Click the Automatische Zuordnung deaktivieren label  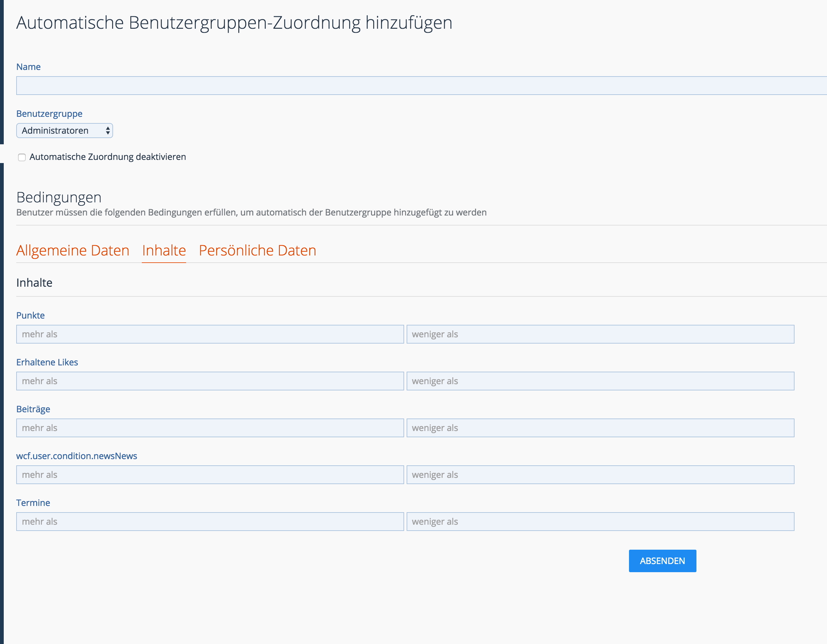tap(107, 157)
